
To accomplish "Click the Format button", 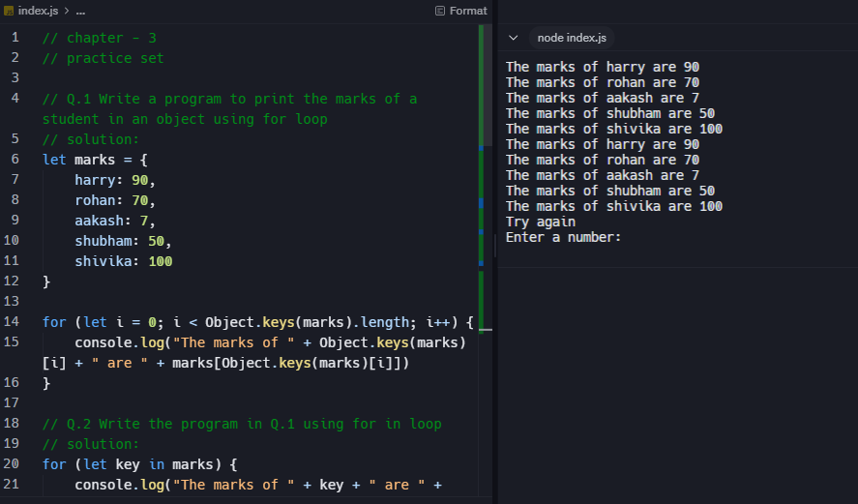I will [x=460, y=11].
